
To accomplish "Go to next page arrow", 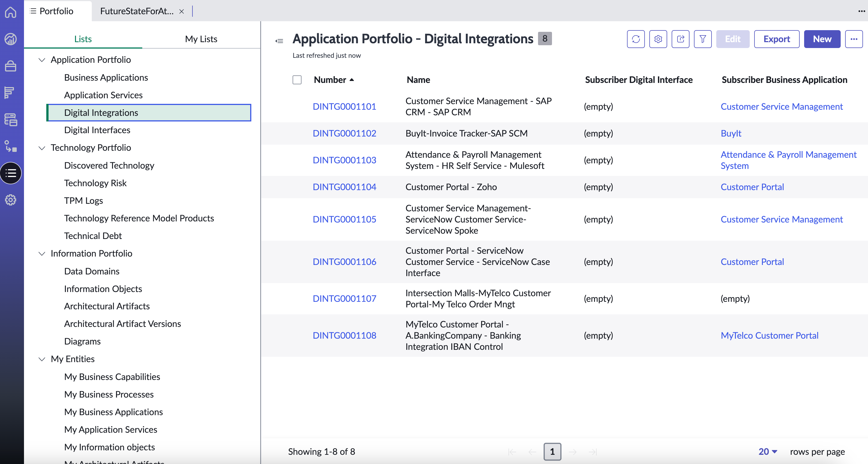I will 573,451.
